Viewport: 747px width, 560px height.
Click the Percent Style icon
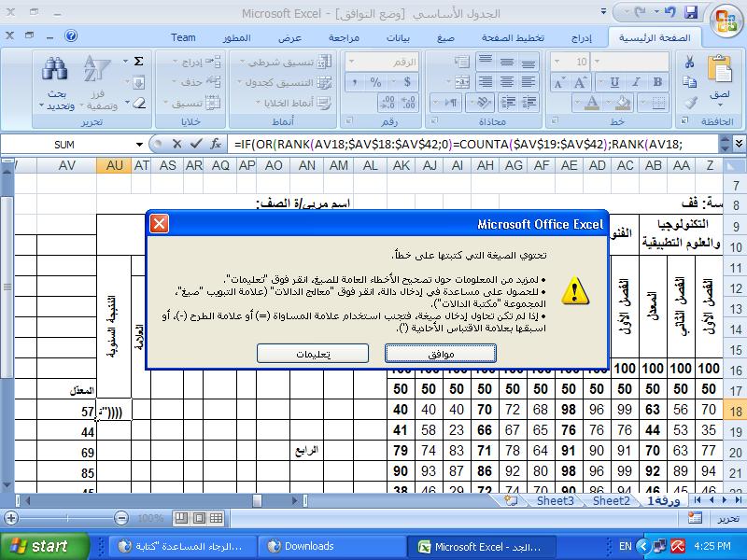(x=376, y=82)
